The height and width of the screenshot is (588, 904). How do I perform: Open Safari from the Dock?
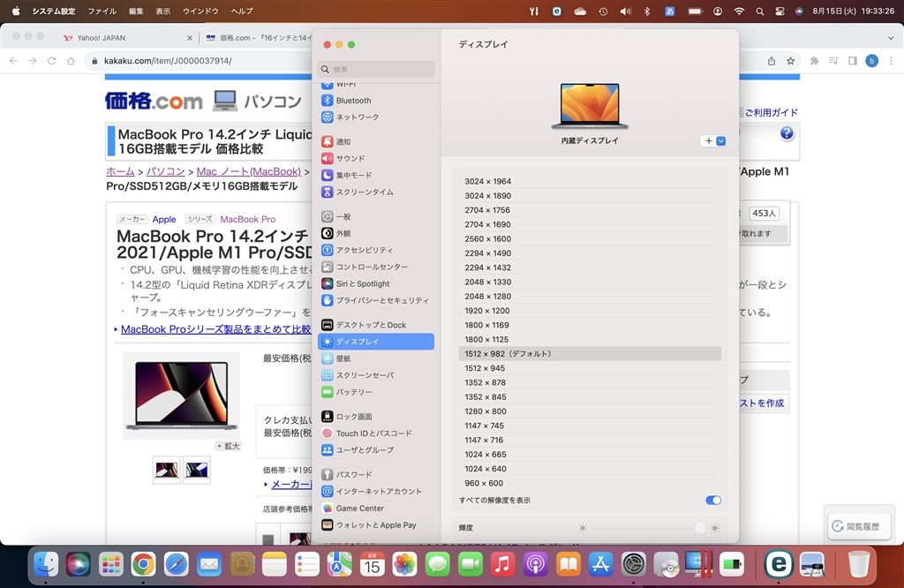tap(176, 564)
